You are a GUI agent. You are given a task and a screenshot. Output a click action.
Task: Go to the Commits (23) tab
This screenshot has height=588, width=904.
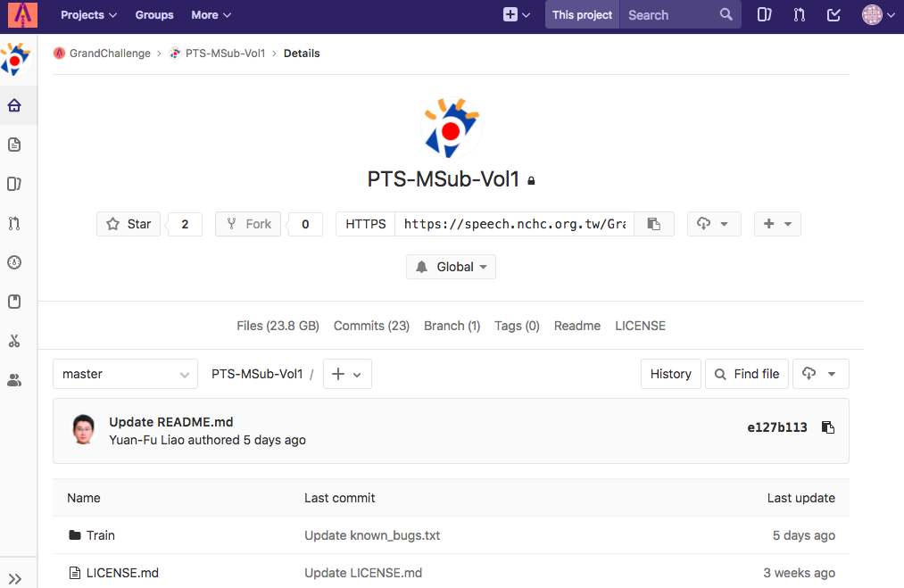371,326
